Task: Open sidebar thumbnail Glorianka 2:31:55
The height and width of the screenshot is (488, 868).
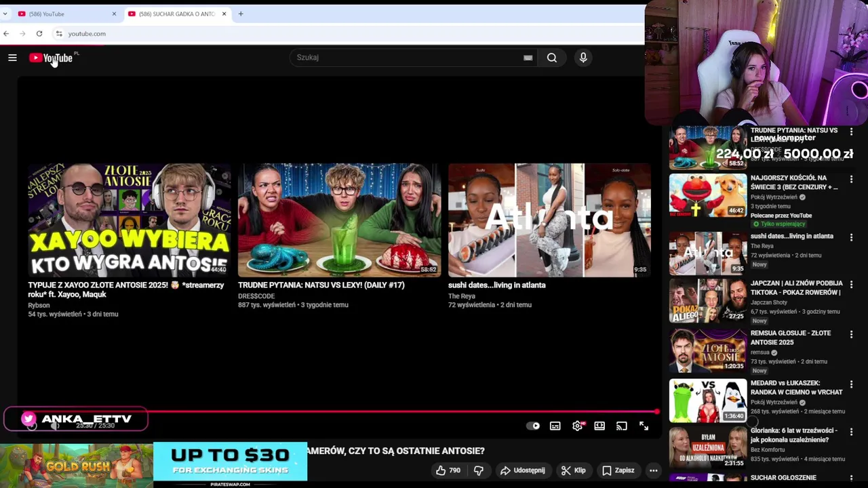Action: point(708,447)
